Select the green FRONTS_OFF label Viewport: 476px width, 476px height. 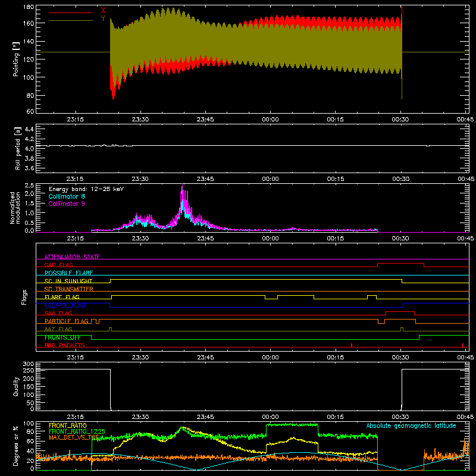[62, 337]
